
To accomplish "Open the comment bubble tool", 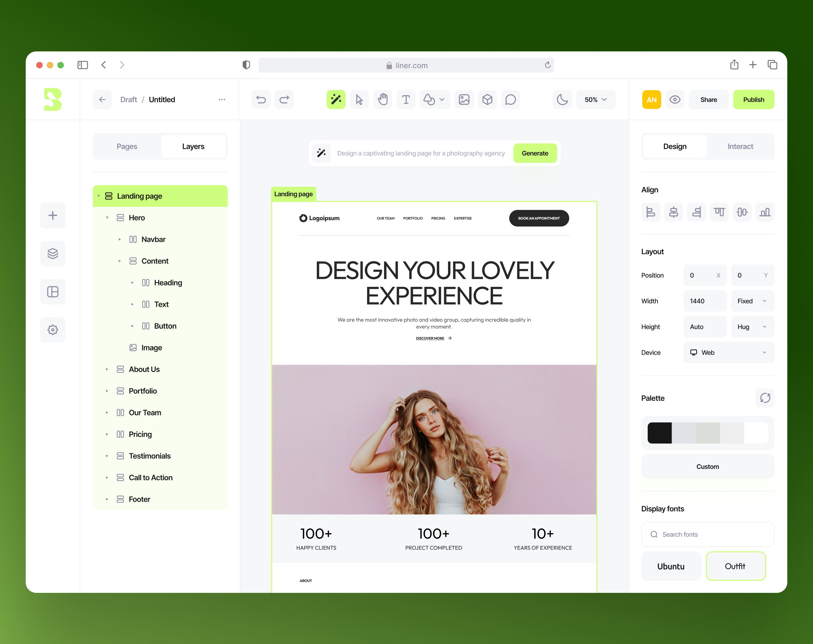I will (510, 100).
